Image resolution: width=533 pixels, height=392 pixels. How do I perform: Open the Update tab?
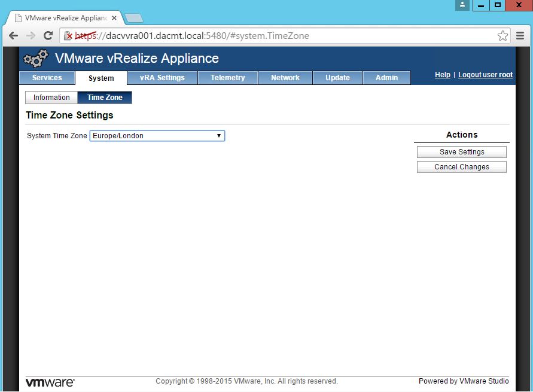337,78
